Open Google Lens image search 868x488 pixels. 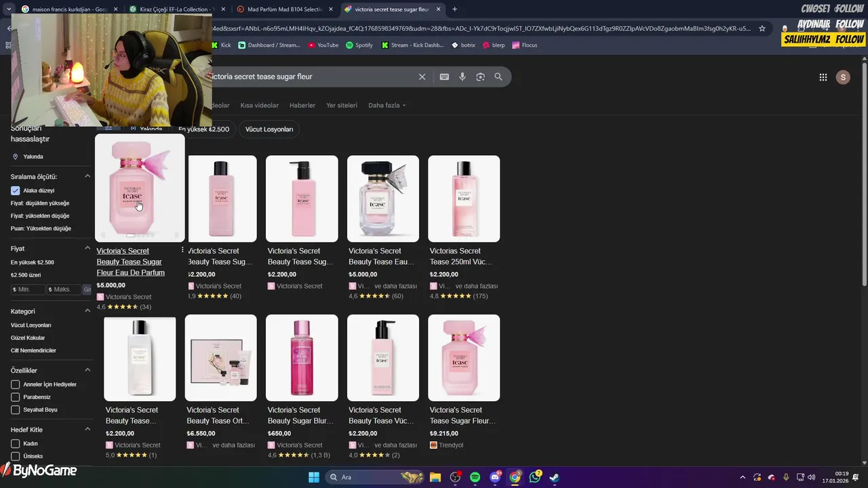[480, 77]
